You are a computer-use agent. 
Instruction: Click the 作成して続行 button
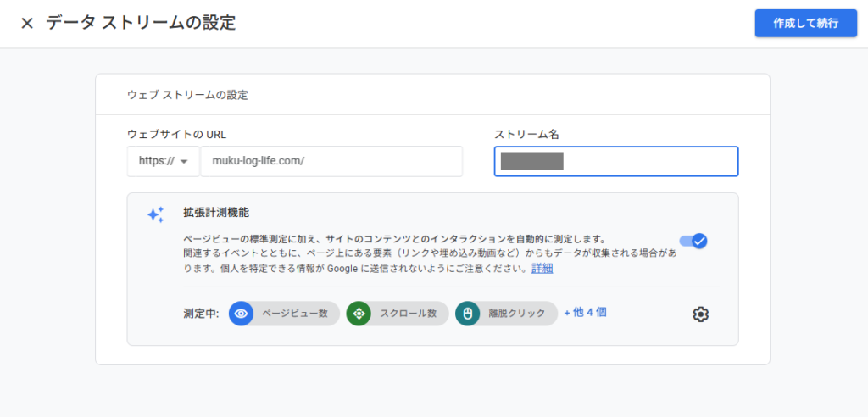(804, 24)
